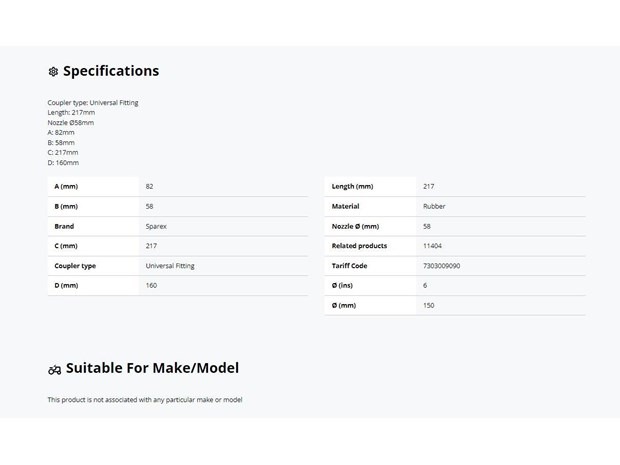Screen dimensions: 620x465
Task: Select the Suitable For Make/Model heading
Action: [152, 368]
